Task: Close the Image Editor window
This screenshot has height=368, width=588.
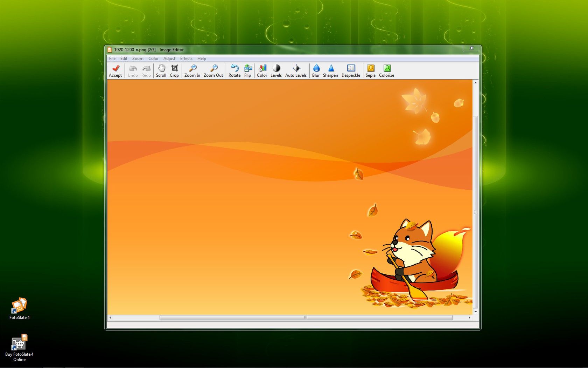Action: pos(471,48)
